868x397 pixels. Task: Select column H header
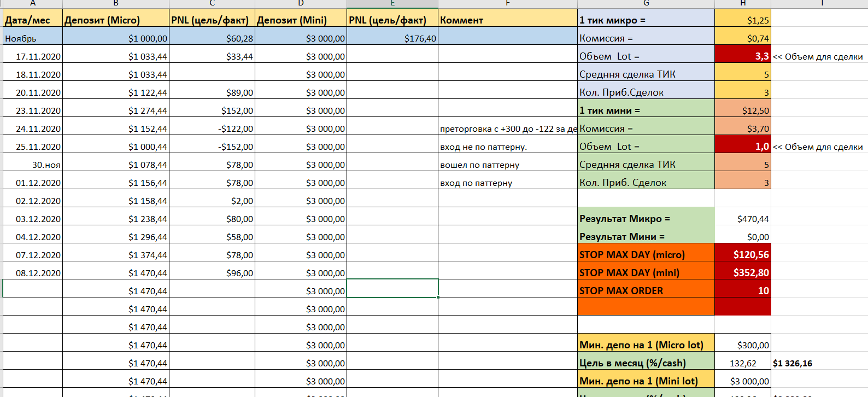coord(743,4)
